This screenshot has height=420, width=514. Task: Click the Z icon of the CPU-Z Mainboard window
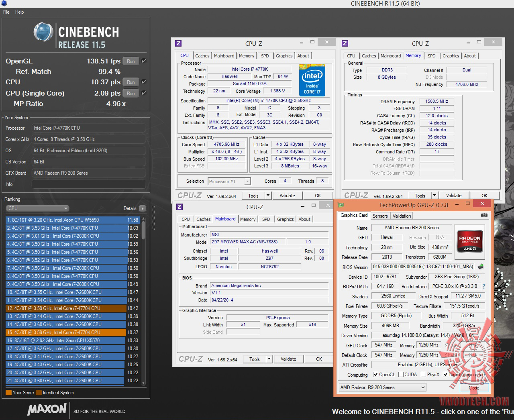click(x=179, y=207)
